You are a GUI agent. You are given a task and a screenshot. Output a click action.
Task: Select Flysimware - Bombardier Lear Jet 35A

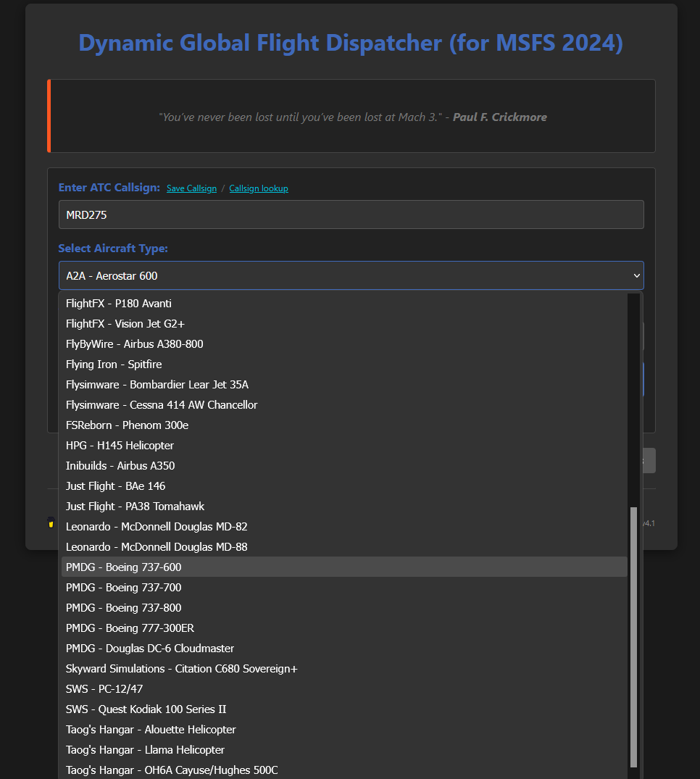point(344,385)
